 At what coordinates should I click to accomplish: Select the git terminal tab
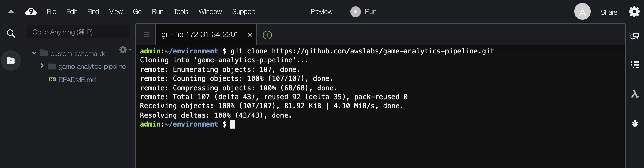(x=199, y=34)
